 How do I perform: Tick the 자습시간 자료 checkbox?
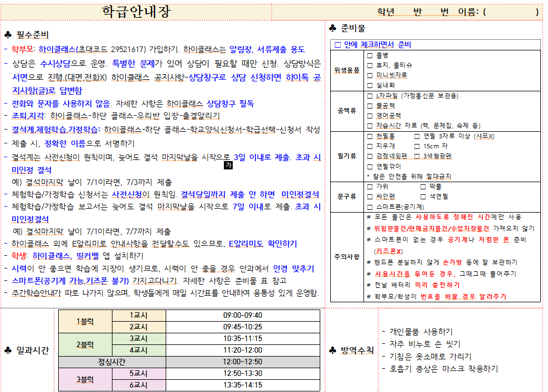click(x=370, y=126)
